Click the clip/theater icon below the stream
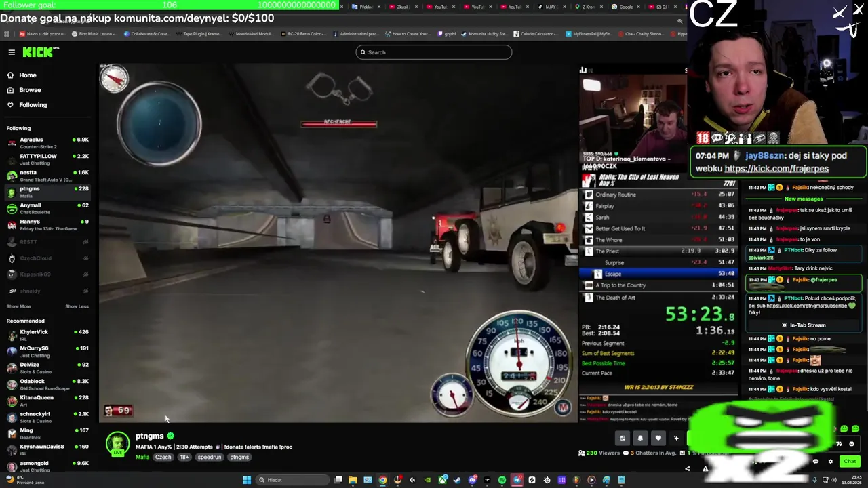The width and height of the screenshot is (868, 488). click(x=623, y=438)
